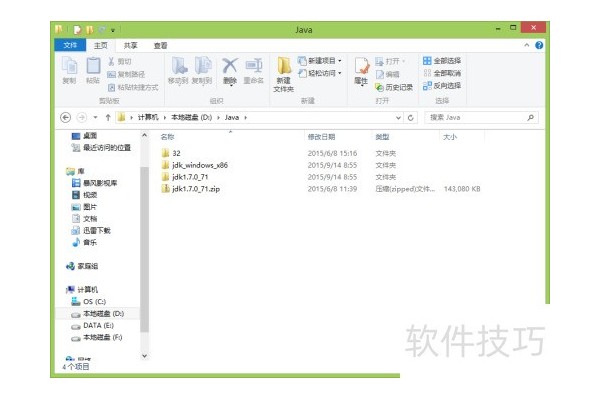
Task: Select 本地磁盘 (D:) drive in tree
Action: tap(98, 313)
